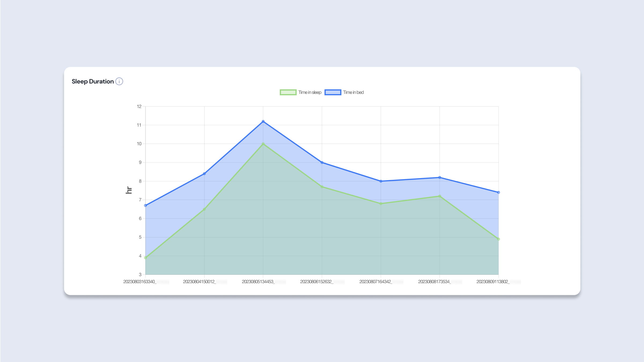Click the Time in sleep point for 20230808173534_
The image size is (644, 362).
(x=440, y=196)
